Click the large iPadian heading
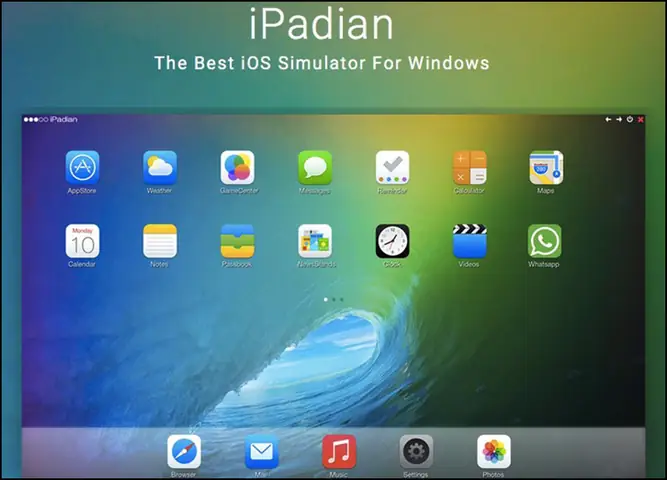The width and height of the screenshot is (667, 480). coord(322,24)
